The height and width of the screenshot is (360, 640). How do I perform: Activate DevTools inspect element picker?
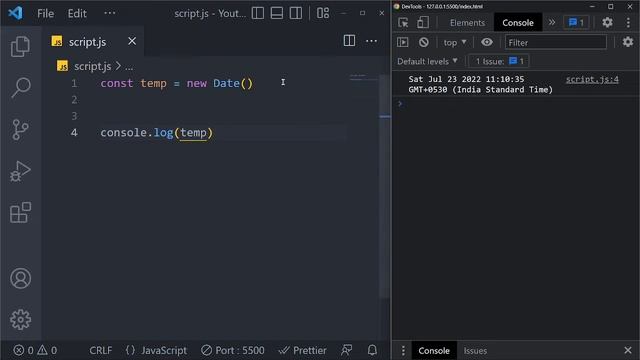403,22
